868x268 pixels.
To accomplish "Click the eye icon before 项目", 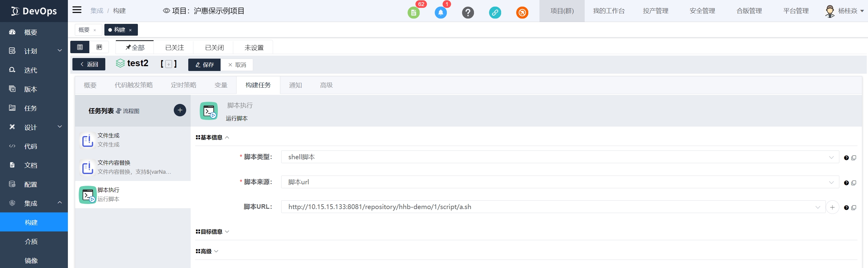I will pos(166,11).
